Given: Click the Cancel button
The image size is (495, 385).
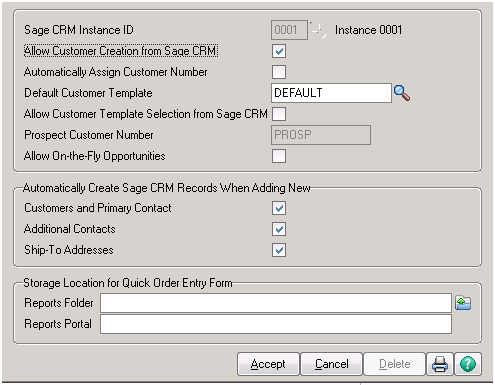Looking at the screenshot, I should [331, 364].
